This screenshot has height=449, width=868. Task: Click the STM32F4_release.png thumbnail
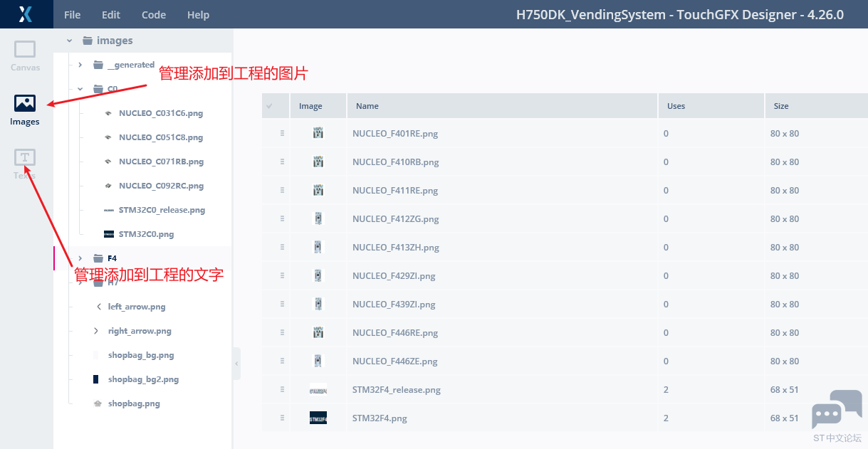pos(318,389)
